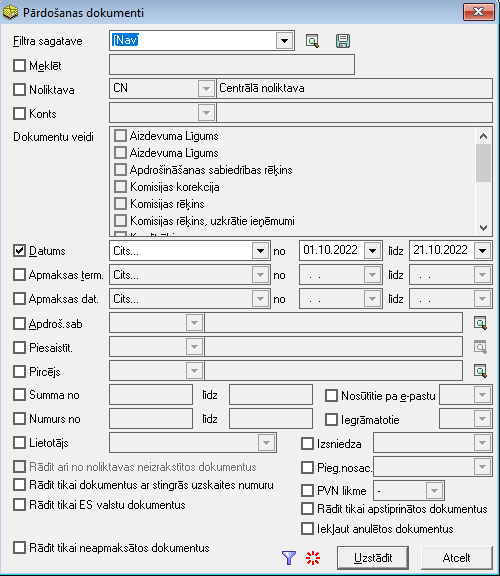Click the Pārdošanas dokumenti title bar app icon
500x576 pixels.
pos(10,12)
